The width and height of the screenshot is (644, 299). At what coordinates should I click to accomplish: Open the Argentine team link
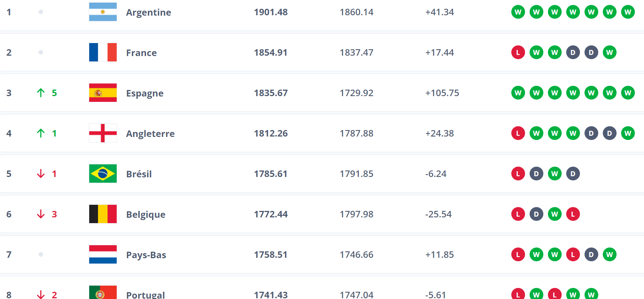(148, 12)
